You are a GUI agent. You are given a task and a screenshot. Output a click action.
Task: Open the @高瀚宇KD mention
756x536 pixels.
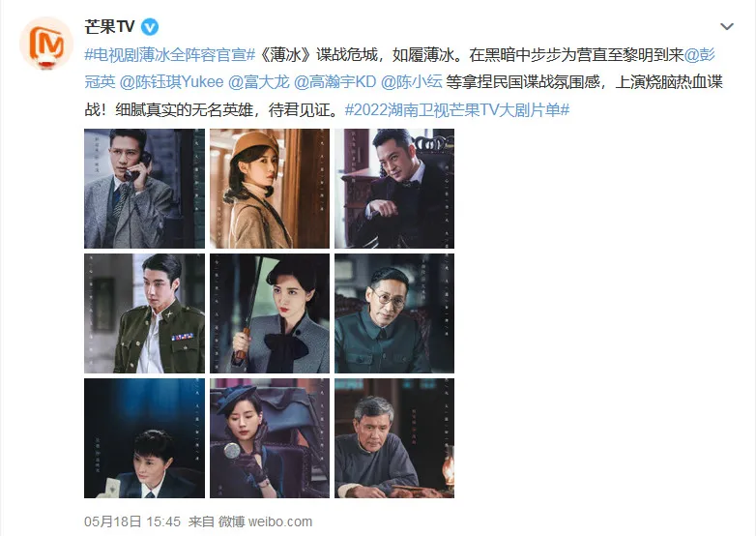[x=335, y=82]
